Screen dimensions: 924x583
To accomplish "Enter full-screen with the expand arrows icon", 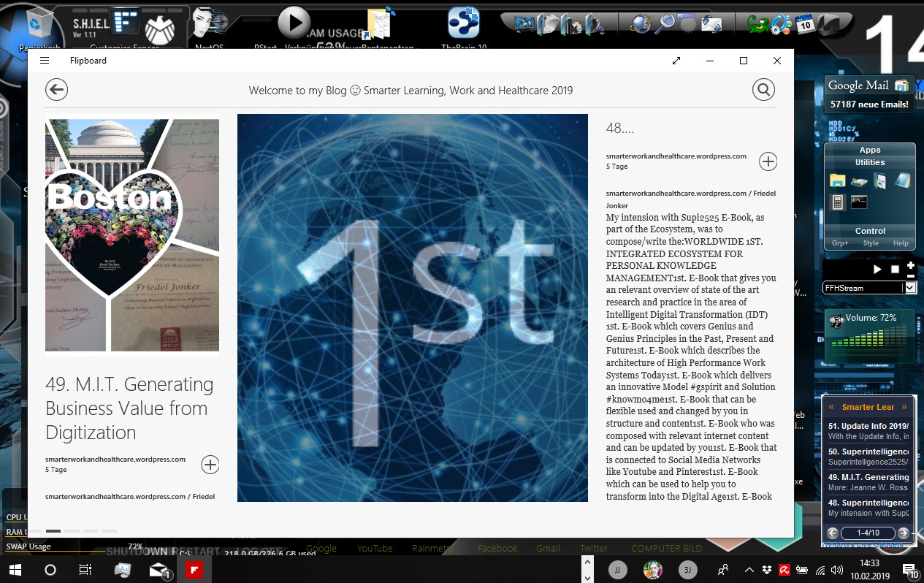I will tap(676, 61).
